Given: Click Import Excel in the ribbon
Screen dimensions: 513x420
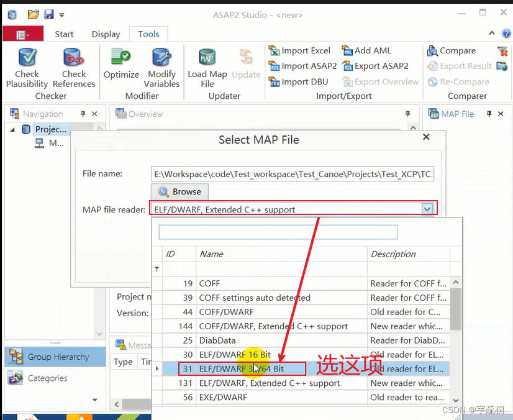Looking at the screenshot, I should click(299, 51).
